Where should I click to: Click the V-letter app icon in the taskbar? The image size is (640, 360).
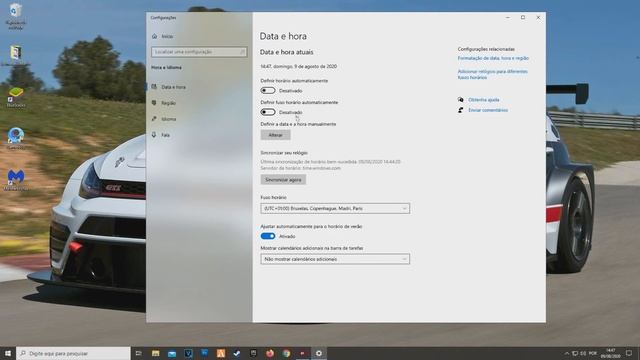[188, 353]
